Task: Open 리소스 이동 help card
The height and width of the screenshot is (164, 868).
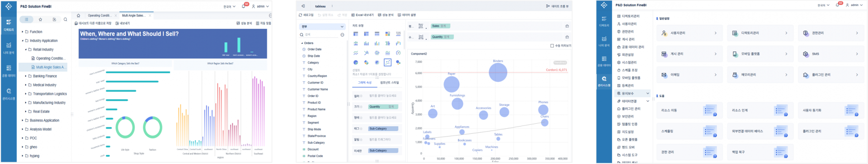Action: coord(689,110)
